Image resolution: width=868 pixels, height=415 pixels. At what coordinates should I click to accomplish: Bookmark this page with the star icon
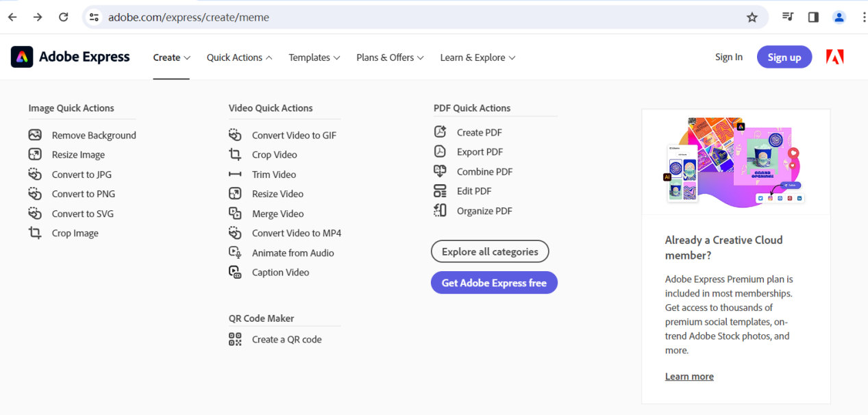click(x=752, y=17)
